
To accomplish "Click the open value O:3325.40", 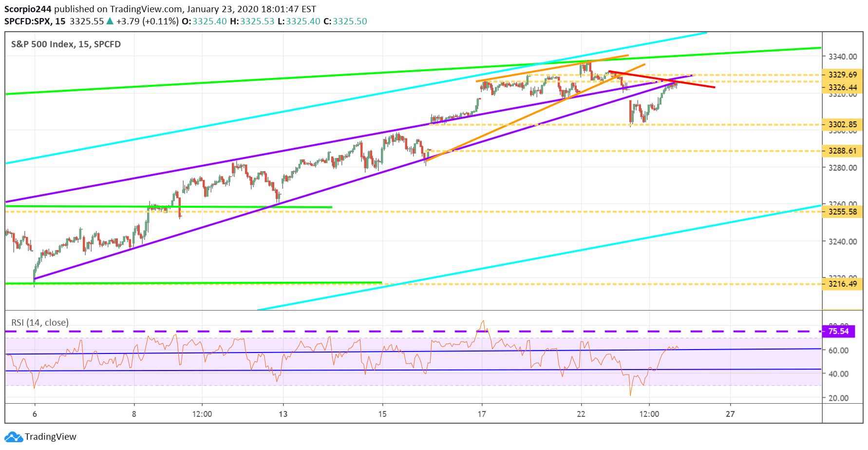I will click(204, 21).
